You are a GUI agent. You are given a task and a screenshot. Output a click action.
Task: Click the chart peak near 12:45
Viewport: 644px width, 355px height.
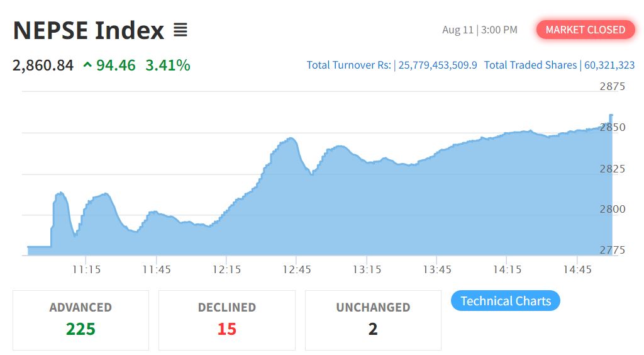click(x=291, y=138)
